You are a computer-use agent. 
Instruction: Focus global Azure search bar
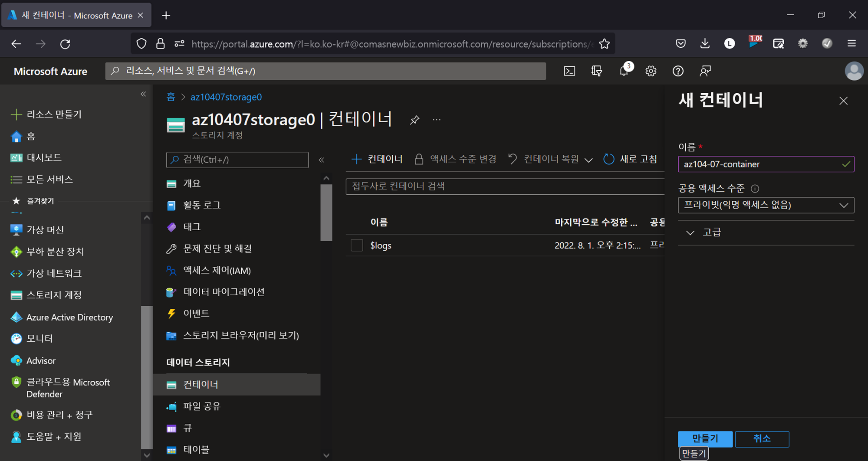(x=325, y=71)
